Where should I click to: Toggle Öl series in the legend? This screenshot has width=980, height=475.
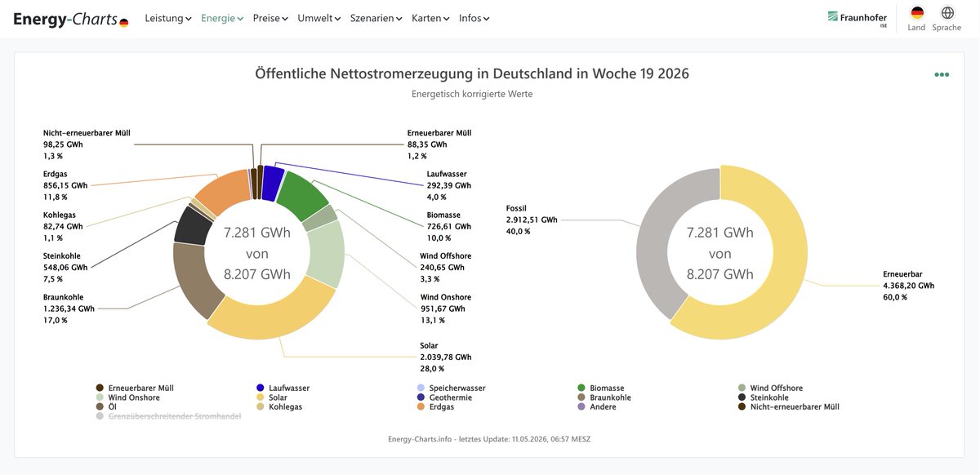[x=106, y=406]
